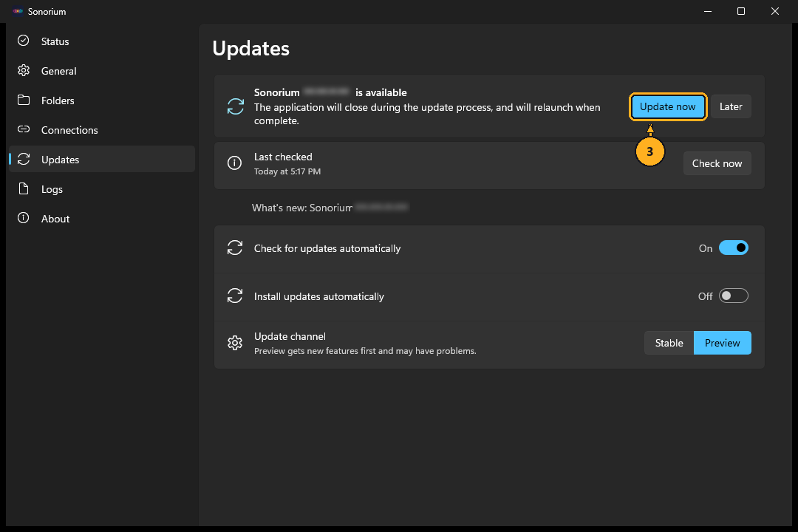Select the Updates page in sidebar
The height and width of the screenshot is (532, 798).
[x=102, y=160]
